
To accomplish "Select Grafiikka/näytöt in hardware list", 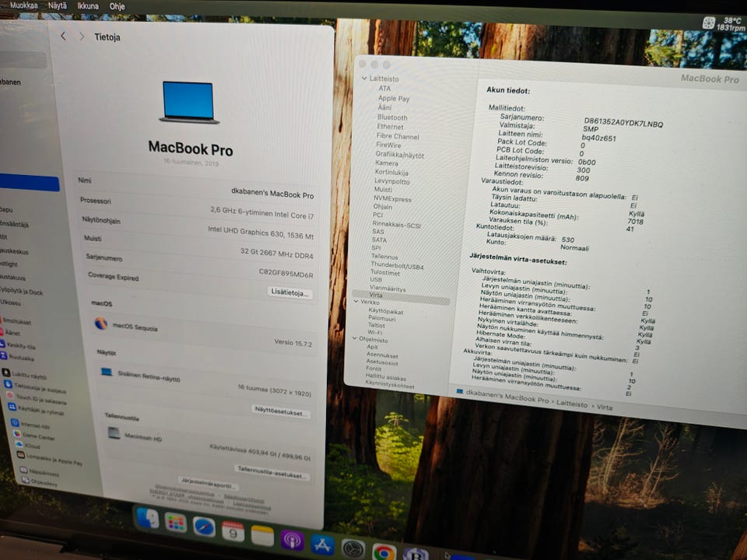I will pyautogui.click(x=400, y=155).
